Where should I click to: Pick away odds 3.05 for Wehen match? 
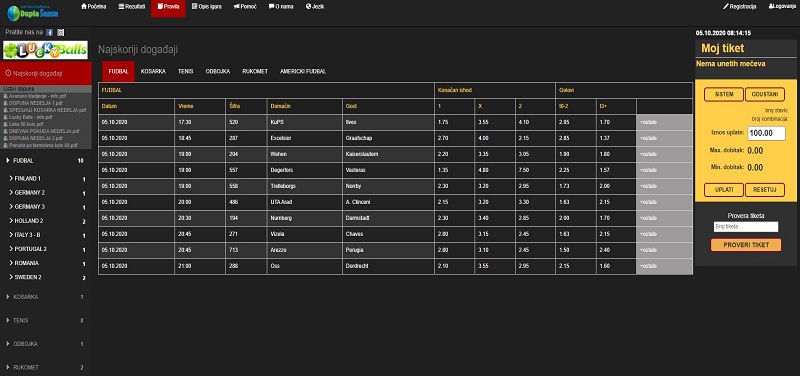(x=536, y=154)
